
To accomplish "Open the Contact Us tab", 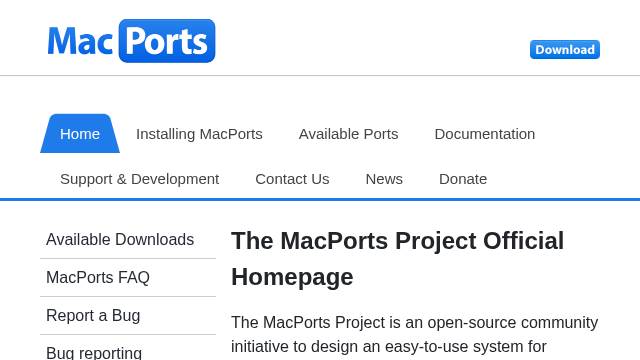I will [292, 179].
